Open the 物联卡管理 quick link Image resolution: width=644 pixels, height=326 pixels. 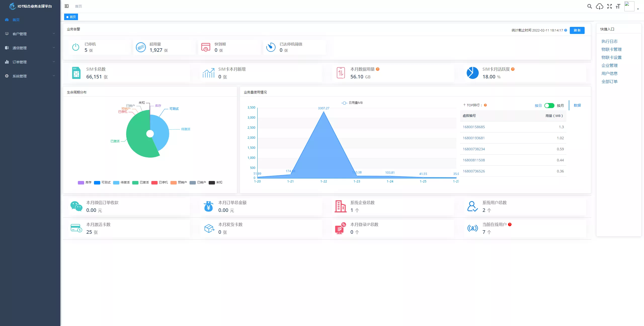point(611,49)
